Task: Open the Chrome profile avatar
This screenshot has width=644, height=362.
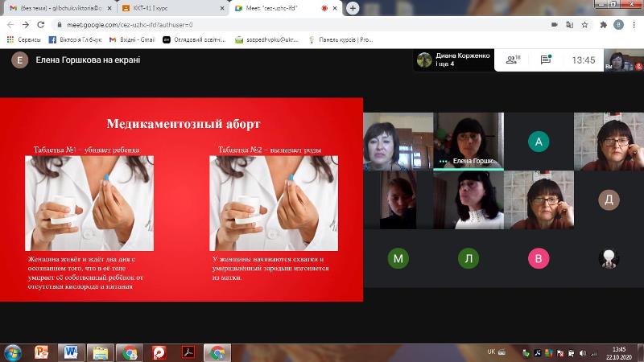Action: tap(618, 25)
